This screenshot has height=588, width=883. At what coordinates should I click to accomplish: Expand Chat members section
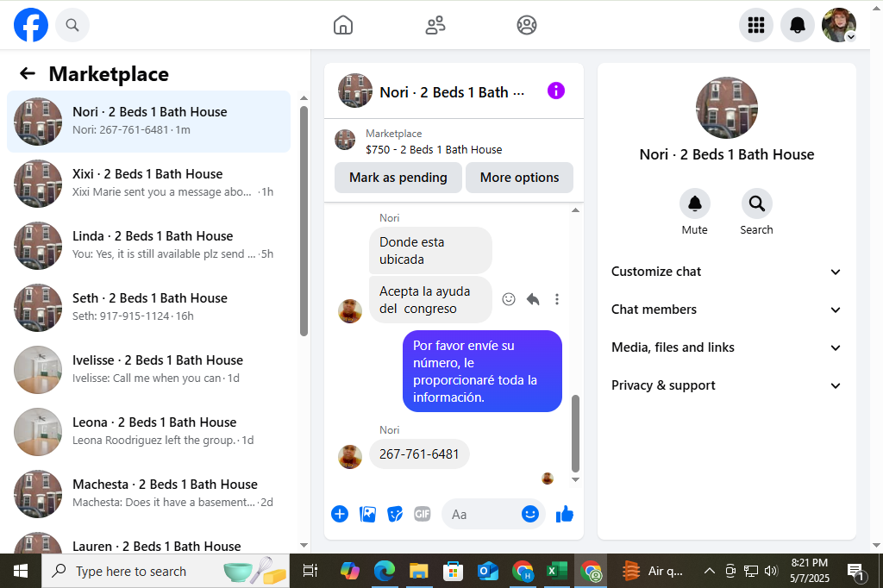(726, 310)
